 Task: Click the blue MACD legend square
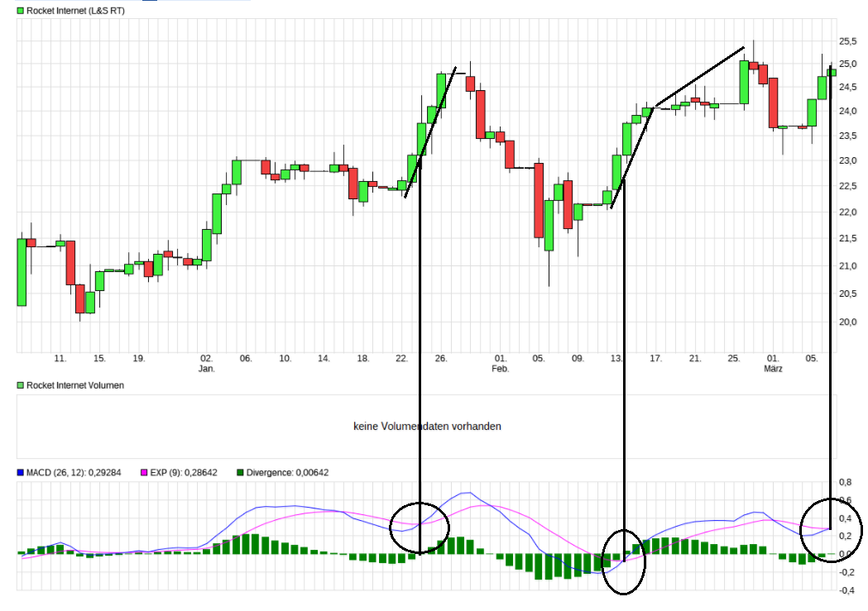click(21, 473)
